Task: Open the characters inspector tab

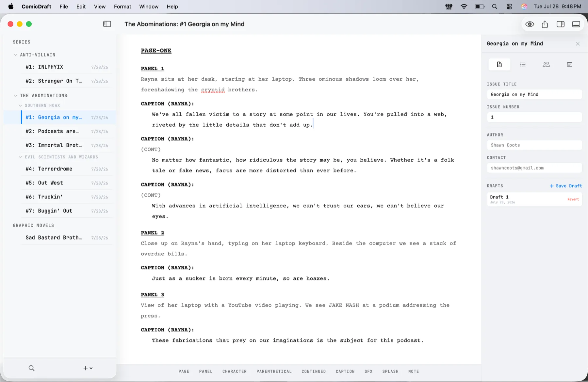Action: (546, 64)
